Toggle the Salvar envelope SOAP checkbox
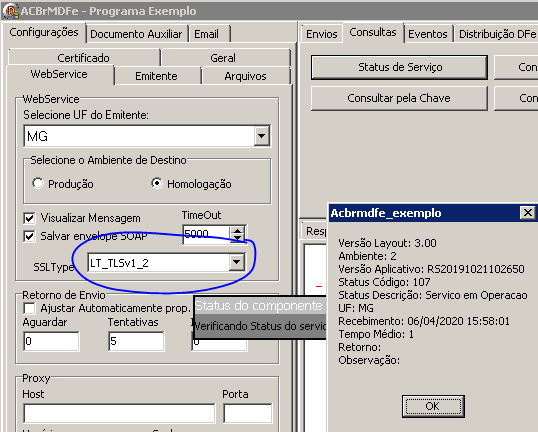This screenshot has width=538, height=432. (30, 236)
